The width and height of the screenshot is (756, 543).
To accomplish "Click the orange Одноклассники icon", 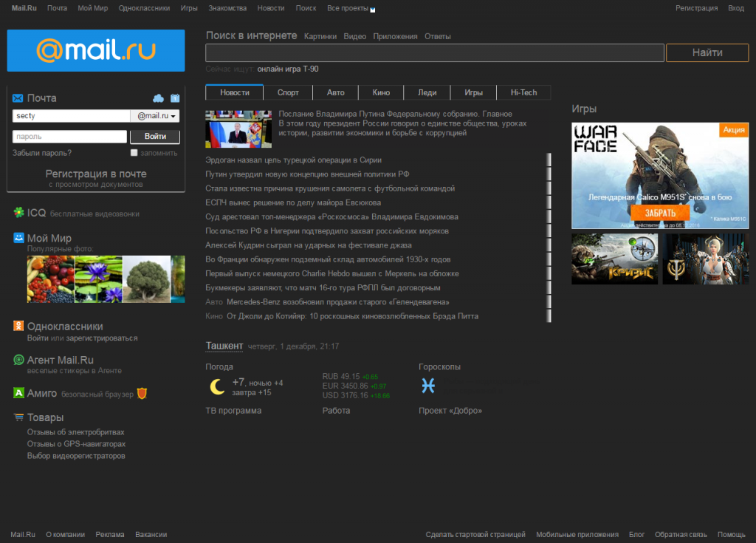I will (18, 326).
